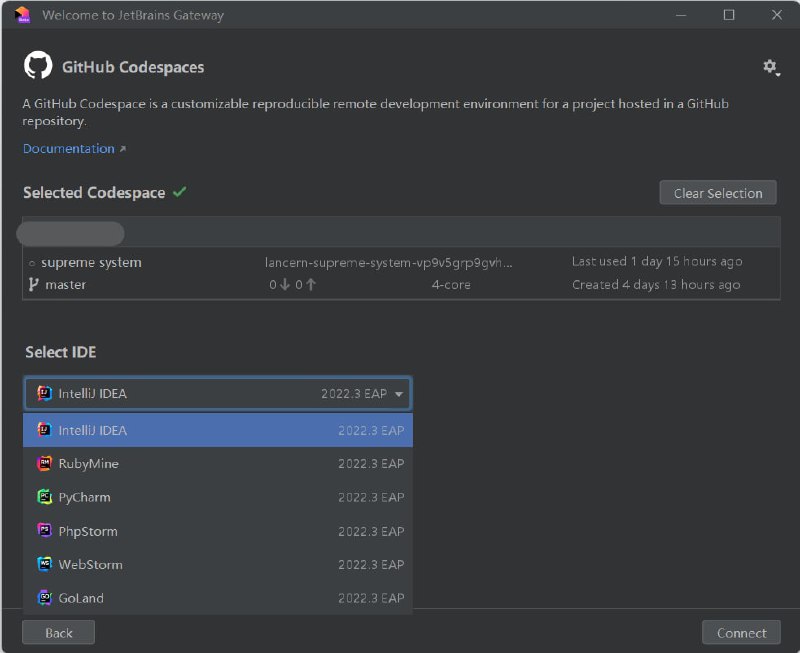The width and height of the screenshot is (800, 653).
Task: Click the "2022.3 EAP" version beside PhpStorm
Action: (371, 531)
